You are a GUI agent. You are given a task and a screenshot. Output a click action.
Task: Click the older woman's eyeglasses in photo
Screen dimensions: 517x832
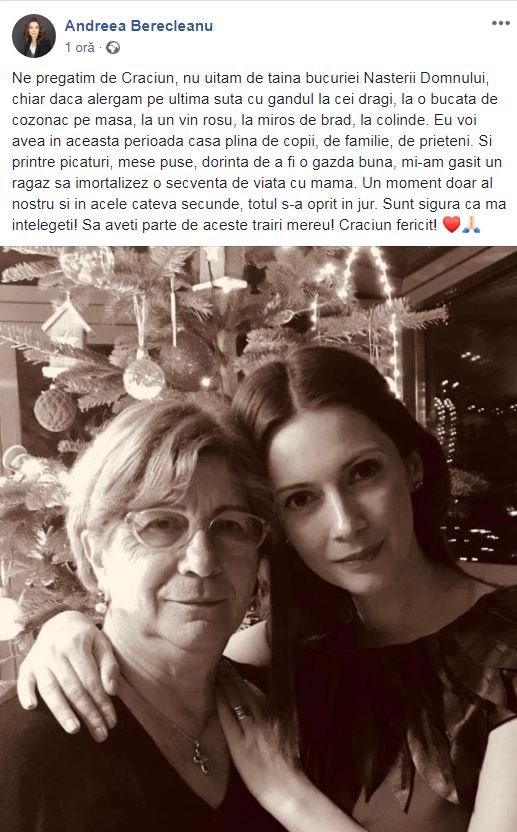(x=195, y=529)
